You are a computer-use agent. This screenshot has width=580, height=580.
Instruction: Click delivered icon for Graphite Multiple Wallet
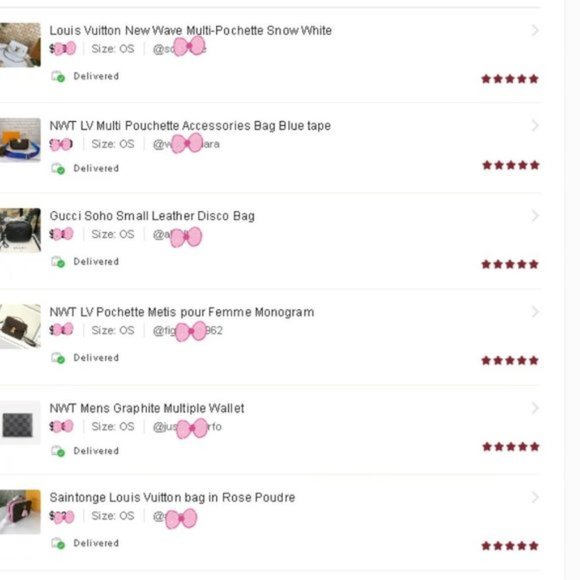pyautogui.click(x=58, y=451)
